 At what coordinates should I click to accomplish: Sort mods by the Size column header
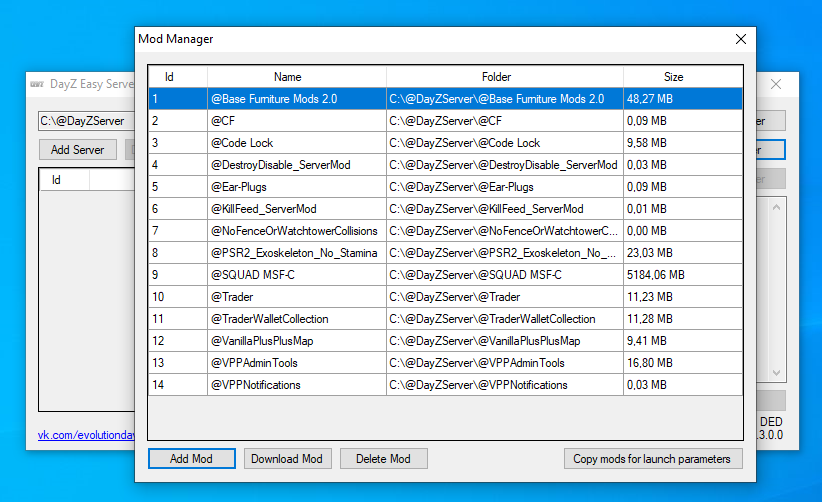click(x=683, y=77)
